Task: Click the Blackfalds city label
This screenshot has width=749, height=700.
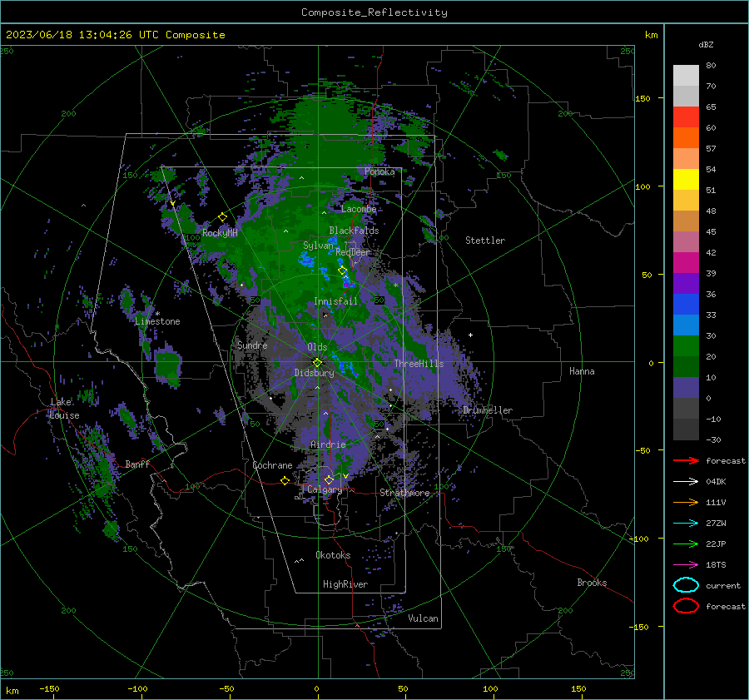Action: coord(354,231)
